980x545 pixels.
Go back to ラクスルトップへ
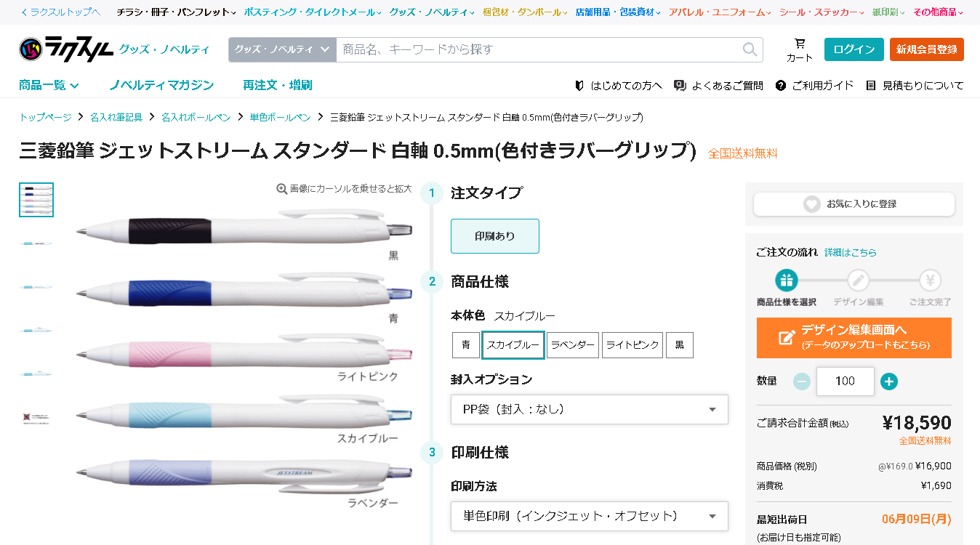60,12
